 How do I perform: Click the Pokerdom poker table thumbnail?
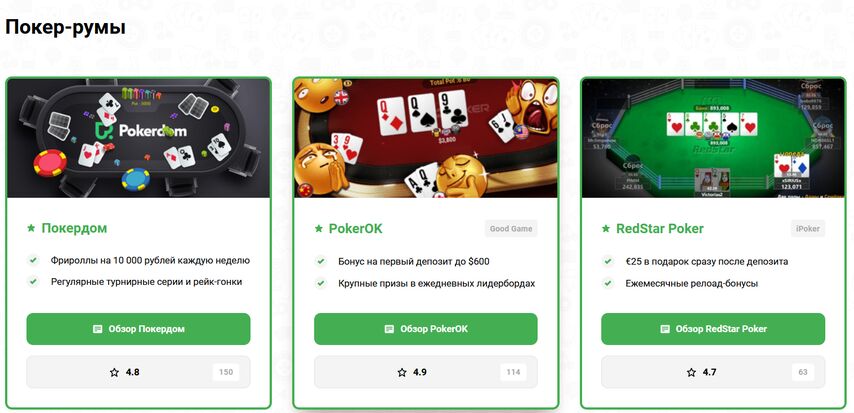coord(138,138)
